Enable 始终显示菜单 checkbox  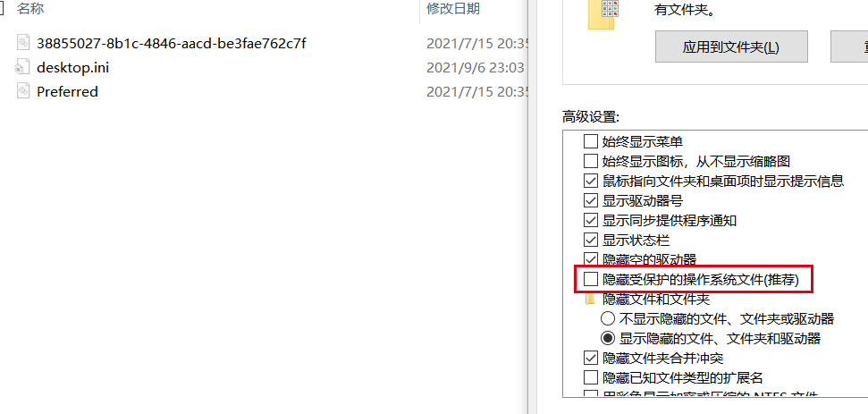click(591, 141)
